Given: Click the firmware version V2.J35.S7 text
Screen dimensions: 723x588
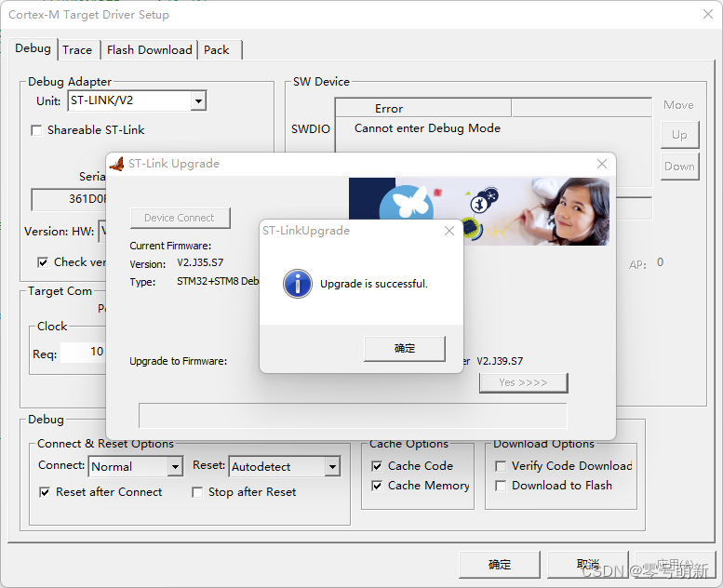Looking at the screenshot, I should tap(200, 263).
